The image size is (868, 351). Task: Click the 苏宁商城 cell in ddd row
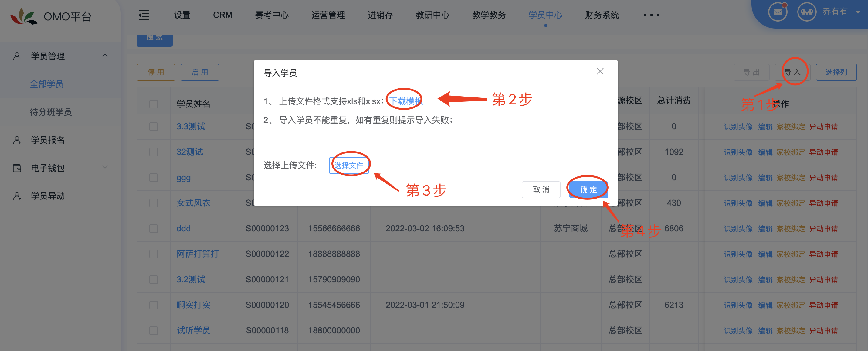(571, 229)
